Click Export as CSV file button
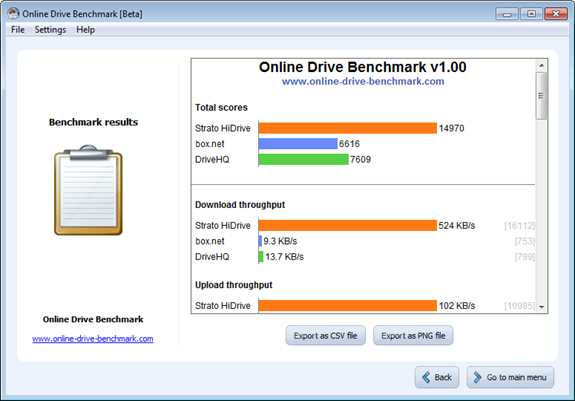This screenshot has width=575, height=401. (325, 335)
